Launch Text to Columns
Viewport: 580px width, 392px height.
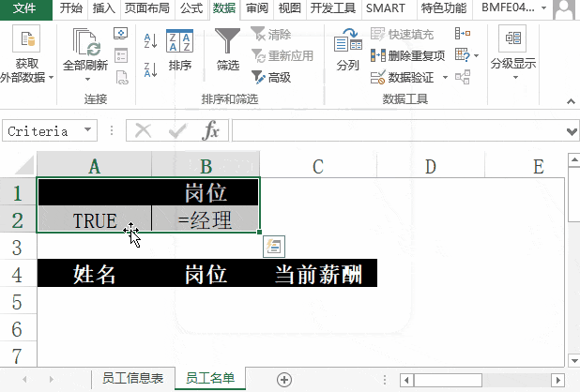click(347, 50)
